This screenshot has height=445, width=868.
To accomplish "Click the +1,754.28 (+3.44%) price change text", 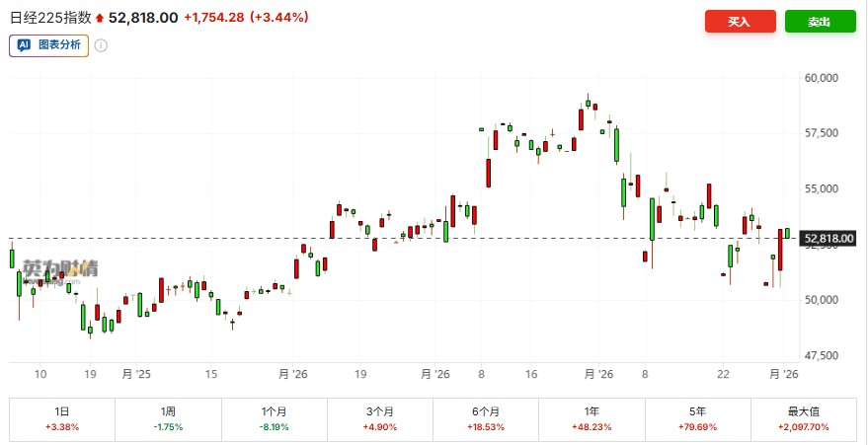I will 246,18.
